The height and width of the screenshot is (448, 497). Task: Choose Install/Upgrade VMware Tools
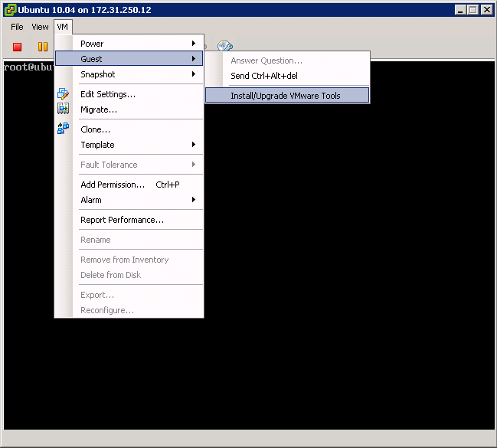point(287,96)
